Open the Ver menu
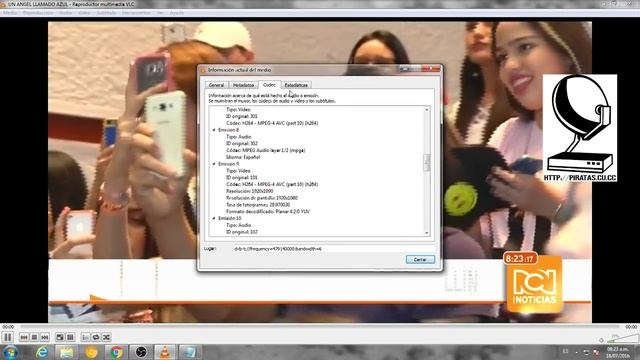640x360 pixels. [160, 13]
